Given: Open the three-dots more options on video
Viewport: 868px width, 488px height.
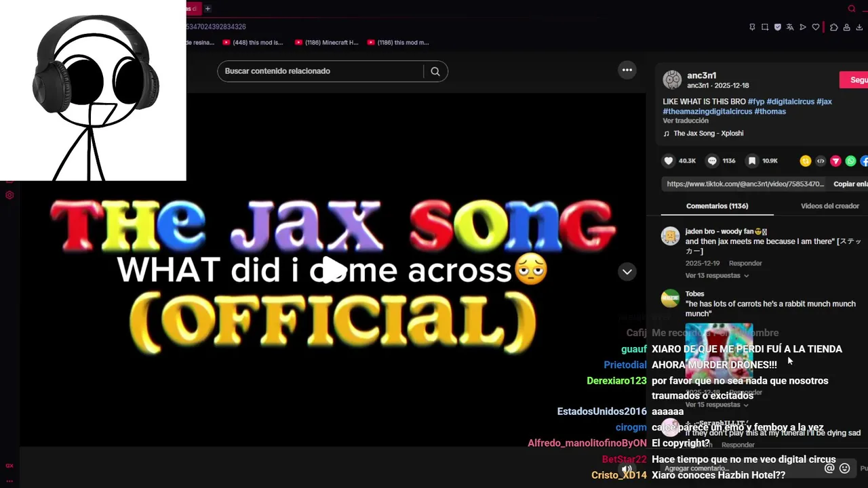Looking at the screenshot, I should 627,70.
